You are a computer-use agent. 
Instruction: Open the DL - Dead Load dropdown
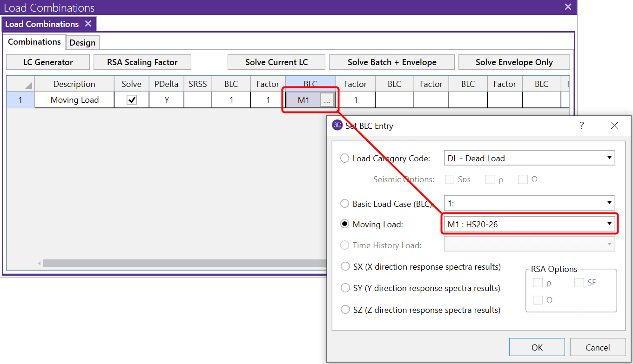pos(529,158)
